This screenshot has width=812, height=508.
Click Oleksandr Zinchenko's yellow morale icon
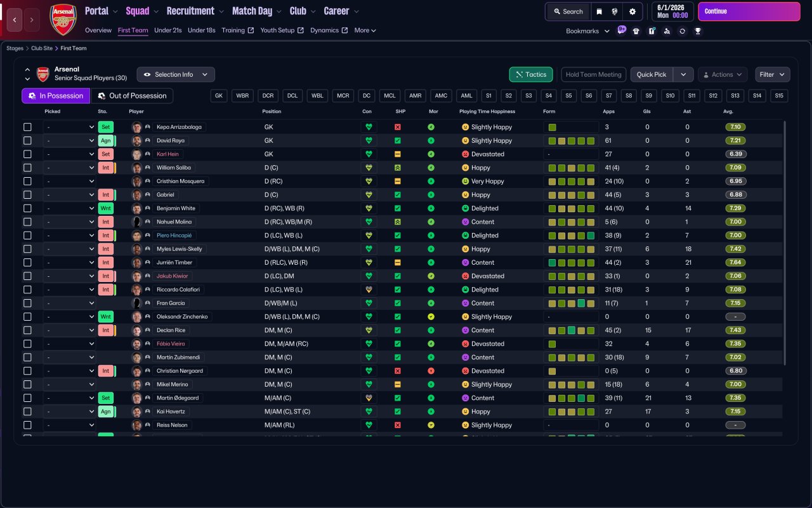click(x=431, y=317)
